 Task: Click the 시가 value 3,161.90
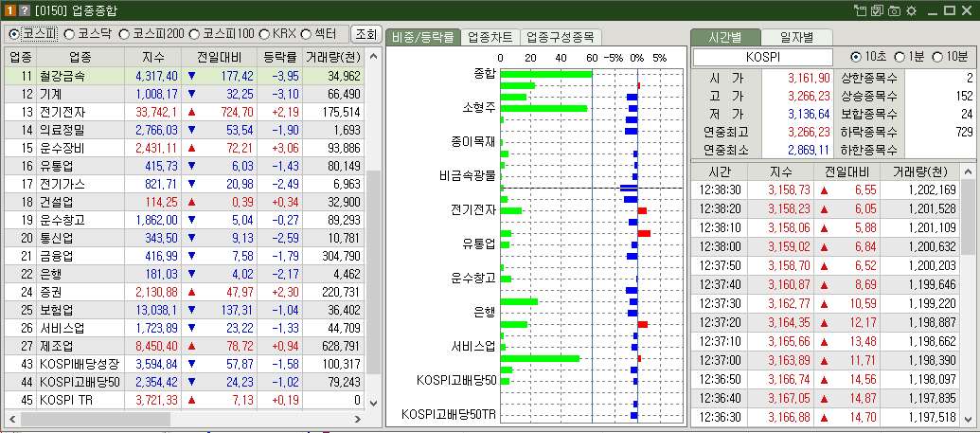pos(809,79)
